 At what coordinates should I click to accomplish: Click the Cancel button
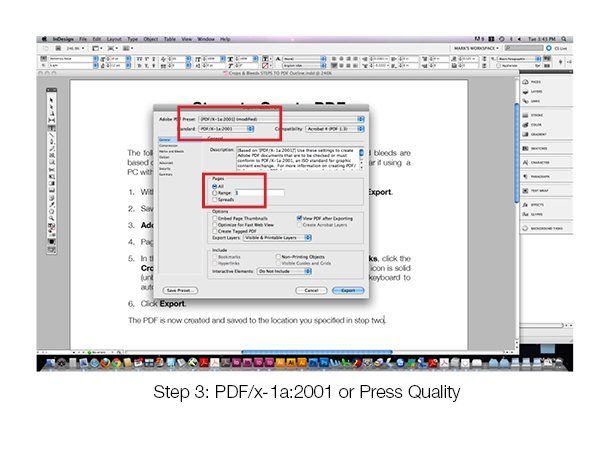[311, 290]
